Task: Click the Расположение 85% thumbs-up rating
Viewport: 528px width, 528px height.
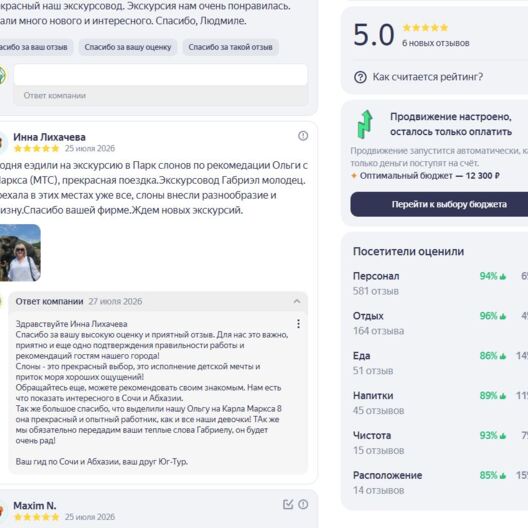Action: tap(493, 475)
